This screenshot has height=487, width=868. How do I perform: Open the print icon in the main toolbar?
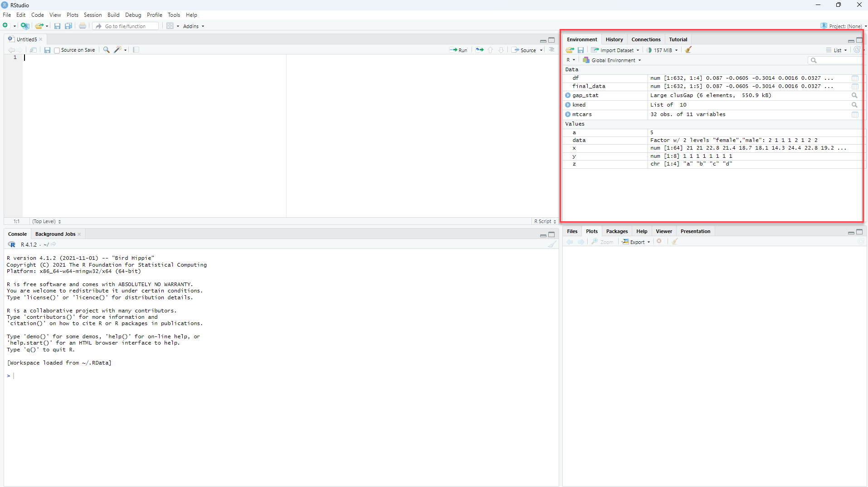coord(83,26)
